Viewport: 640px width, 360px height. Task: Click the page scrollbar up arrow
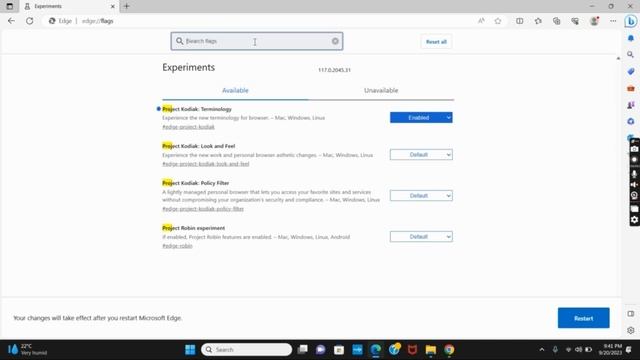tap(618, 58)
